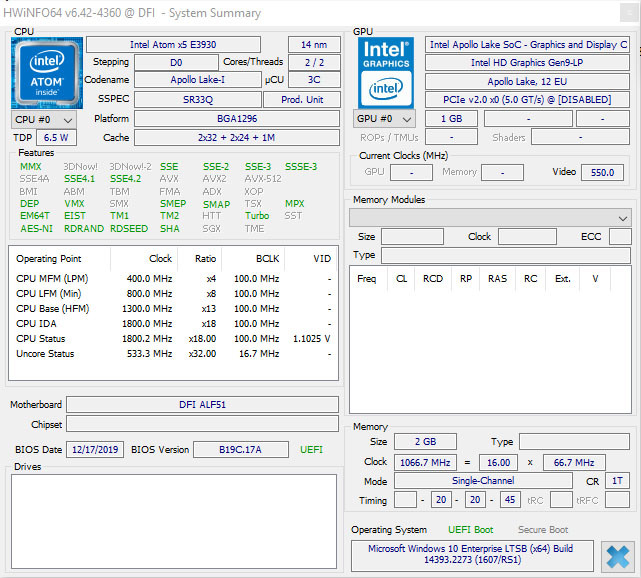The image size is (641, 578).
Task: Select the DFI ALF51 motherboard field
Action: [201, 405]
